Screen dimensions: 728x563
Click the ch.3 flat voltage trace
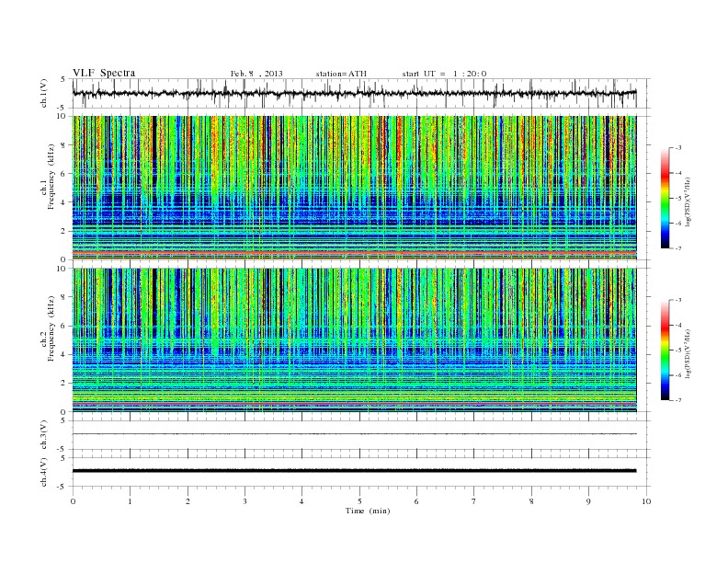point(354,434)
